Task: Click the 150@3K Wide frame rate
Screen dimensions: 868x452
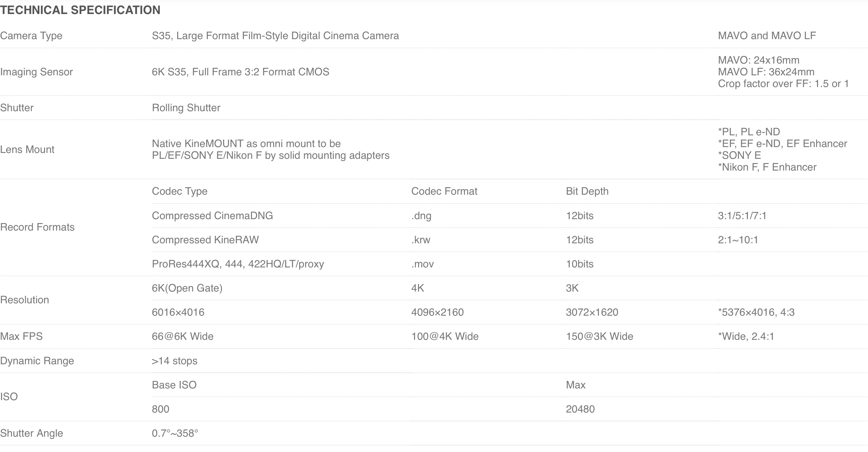Action: (599, 336)
